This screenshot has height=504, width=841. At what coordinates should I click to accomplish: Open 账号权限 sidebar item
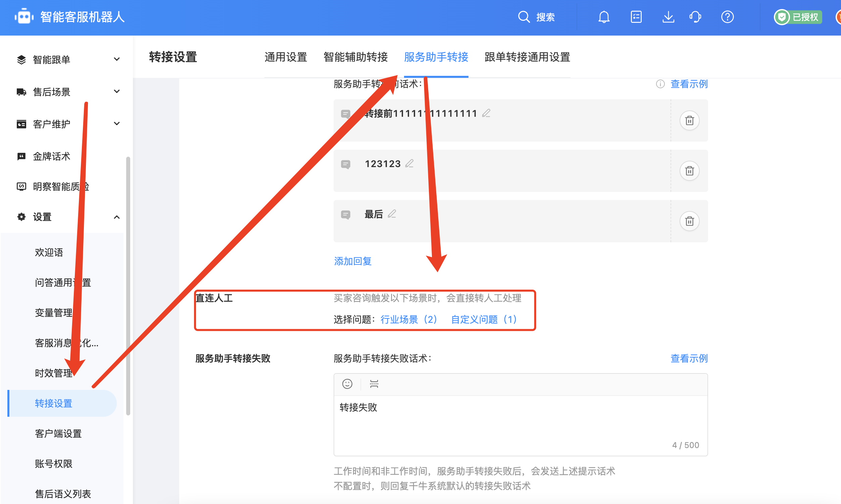[54, 464]
